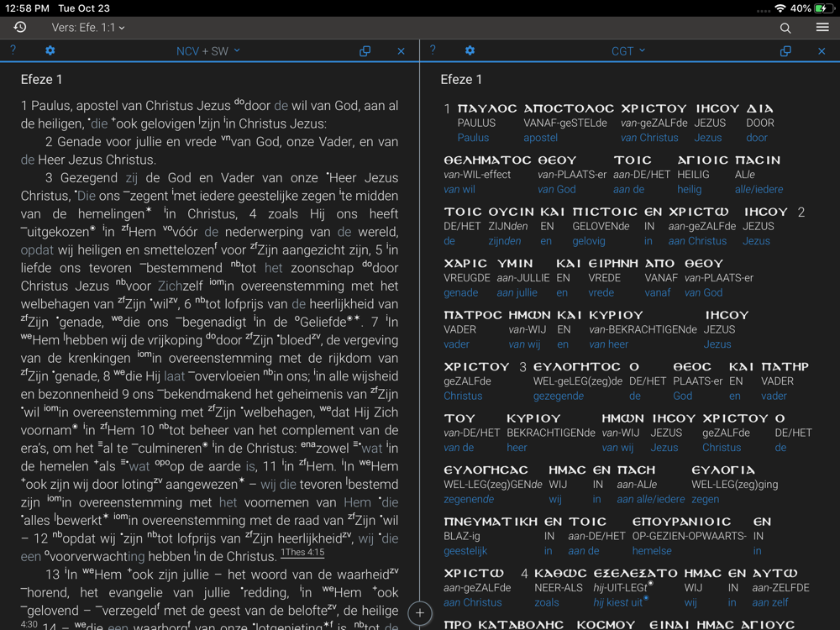Follow the 1Thes 4:15 cross-reference link

[x=302, y=553]
